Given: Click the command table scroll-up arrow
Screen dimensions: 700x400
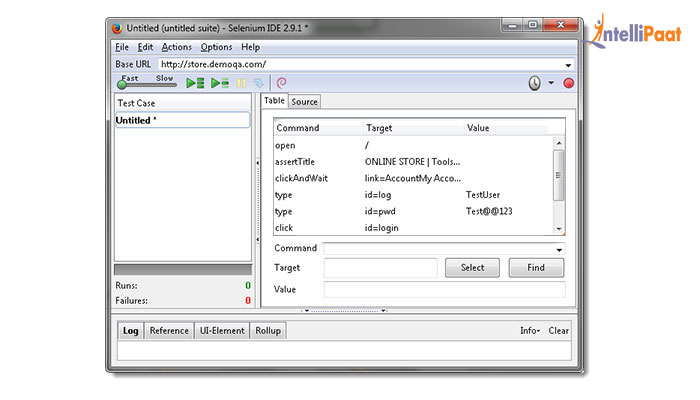Looking at the screenshot, I should pos(559,143).
